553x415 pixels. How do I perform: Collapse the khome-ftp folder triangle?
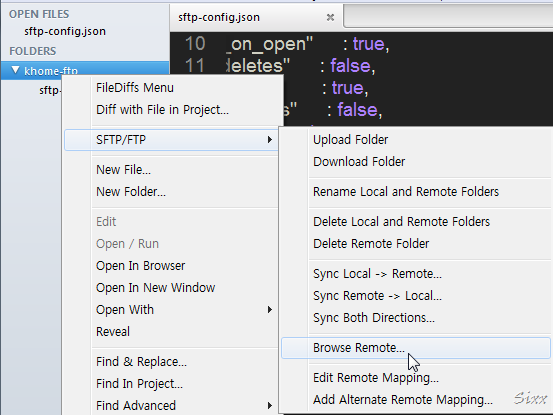(x=15, y=70)
